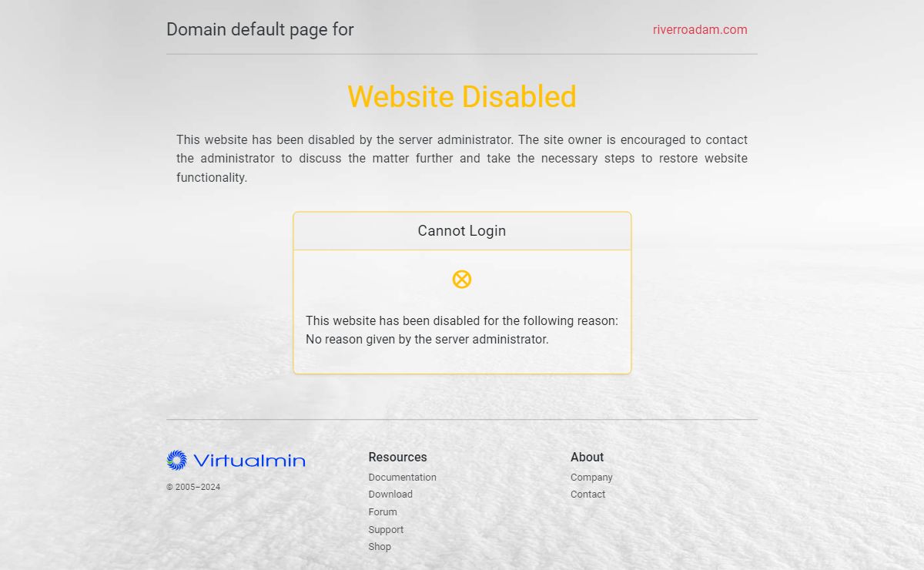Screen dimensions: 924x570
Task: Click the About footer heading
Action: point(587,457)
